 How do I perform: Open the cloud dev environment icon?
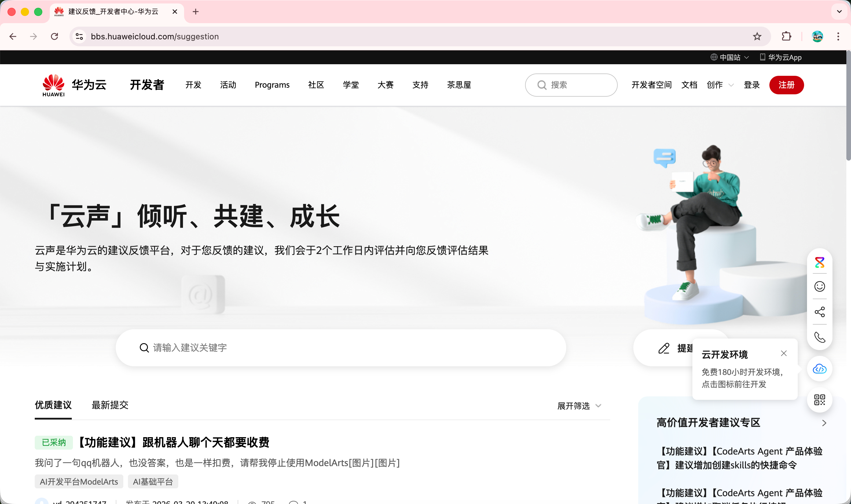(x=819, y=369)
